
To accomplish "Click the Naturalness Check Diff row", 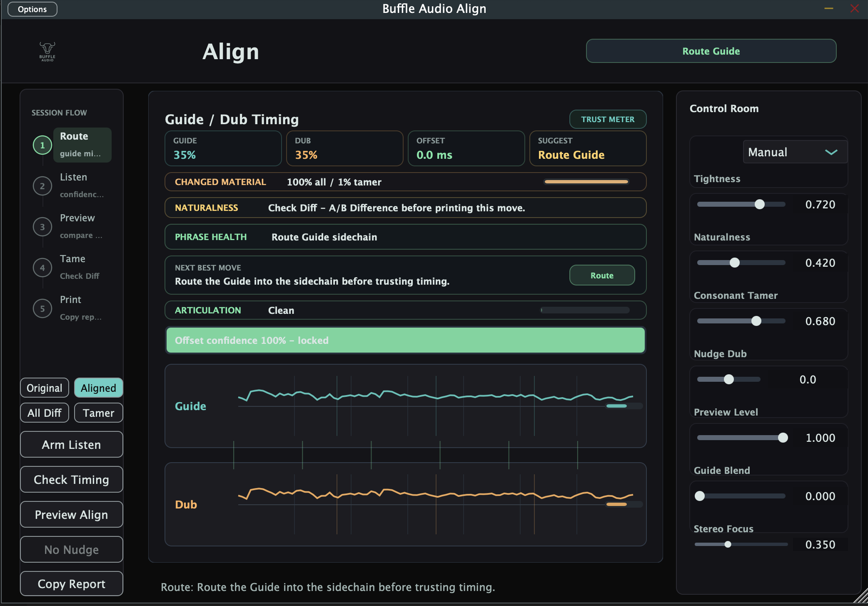I will click(406, 208).
